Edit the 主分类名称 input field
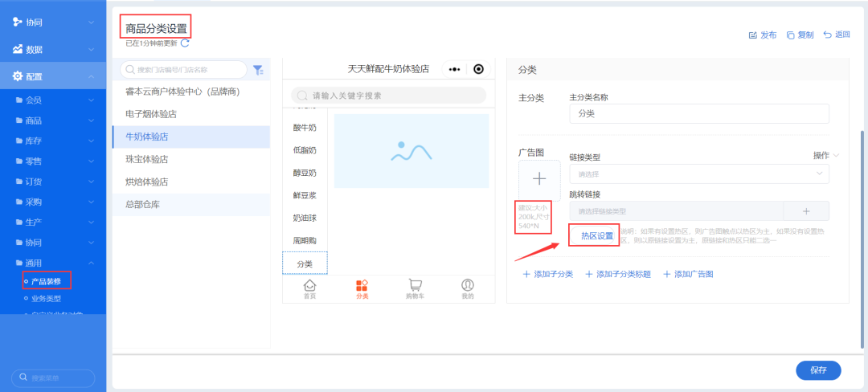 point(699,113)
